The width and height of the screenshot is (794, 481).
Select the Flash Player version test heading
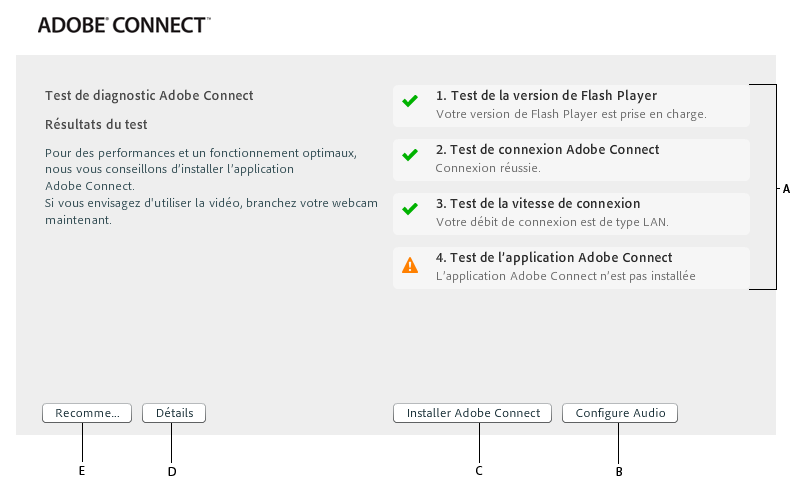(x=546, y=96)
